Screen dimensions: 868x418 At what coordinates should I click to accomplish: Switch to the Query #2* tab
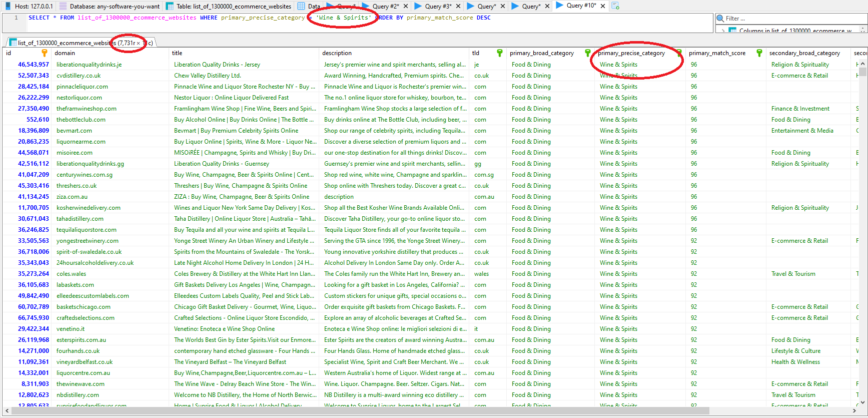point(385,6)
